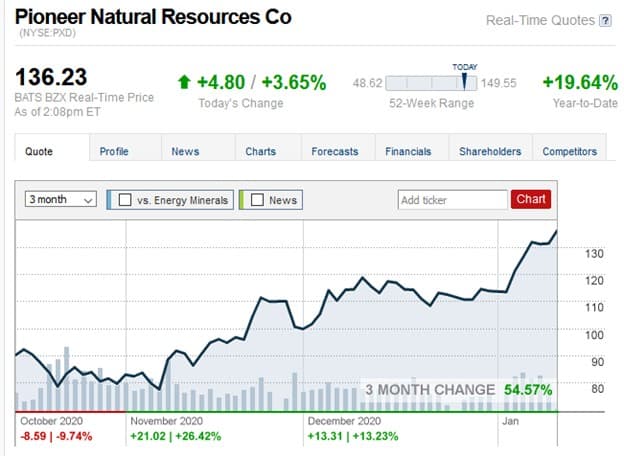
Task: Click the Jan label under chart
Action: coord(510,421)
